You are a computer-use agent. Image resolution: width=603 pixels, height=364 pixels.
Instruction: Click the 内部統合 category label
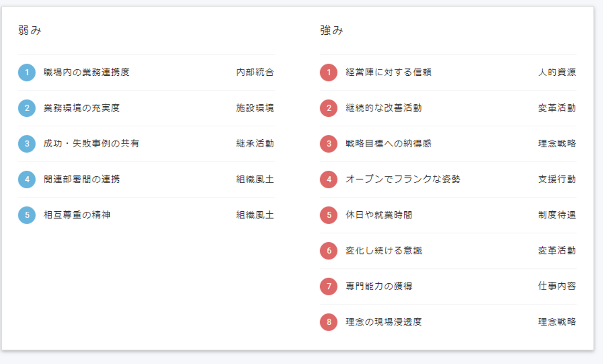(255, 72)
